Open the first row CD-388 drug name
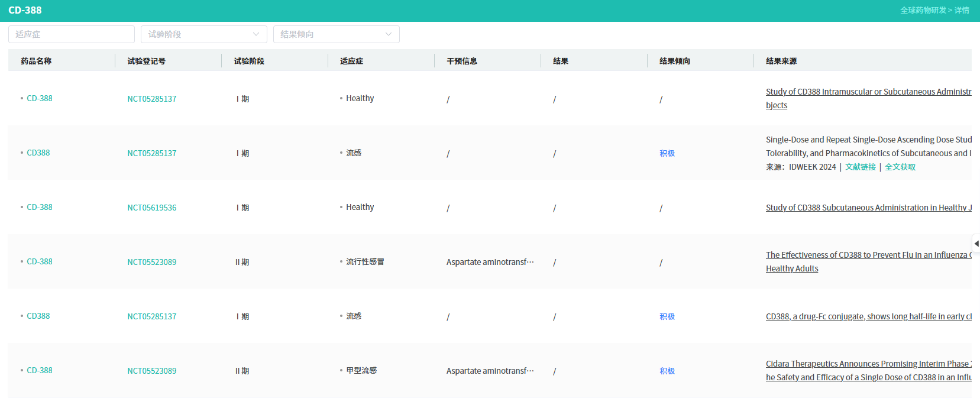The height and width of the screenshot is (411, 980). click(39, 98)
